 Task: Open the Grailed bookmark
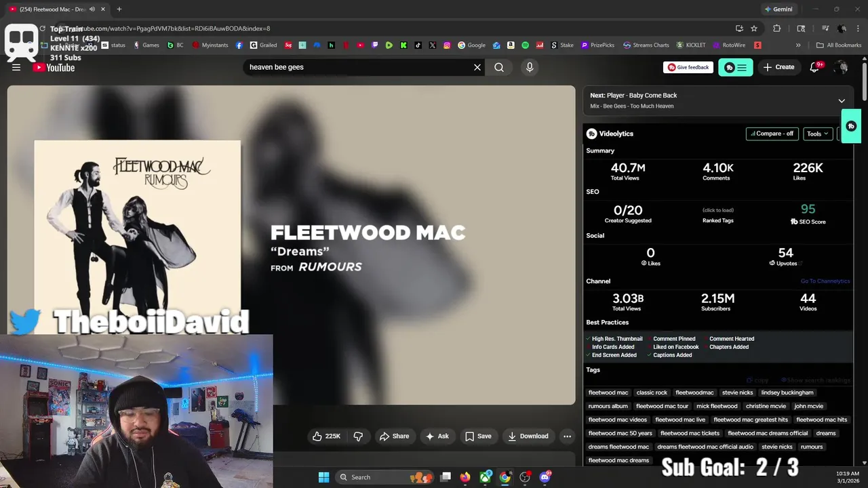coord(263,45)
